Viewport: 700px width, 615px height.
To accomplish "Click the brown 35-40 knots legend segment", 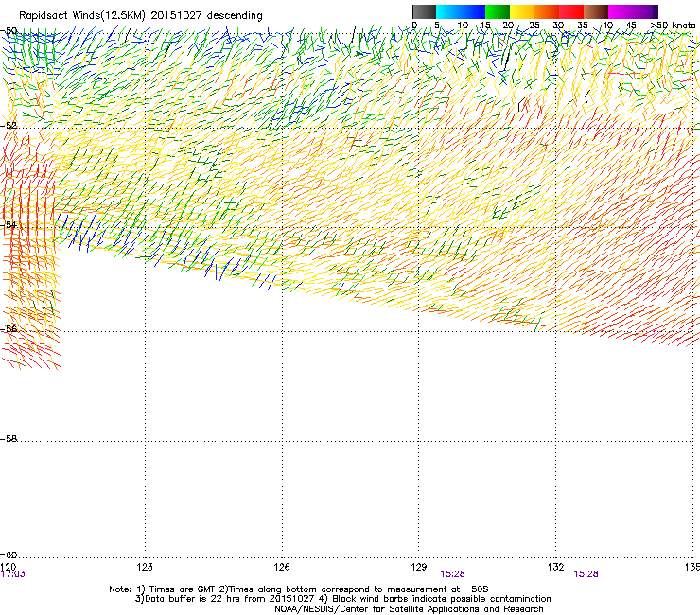I will click(596, 11).
